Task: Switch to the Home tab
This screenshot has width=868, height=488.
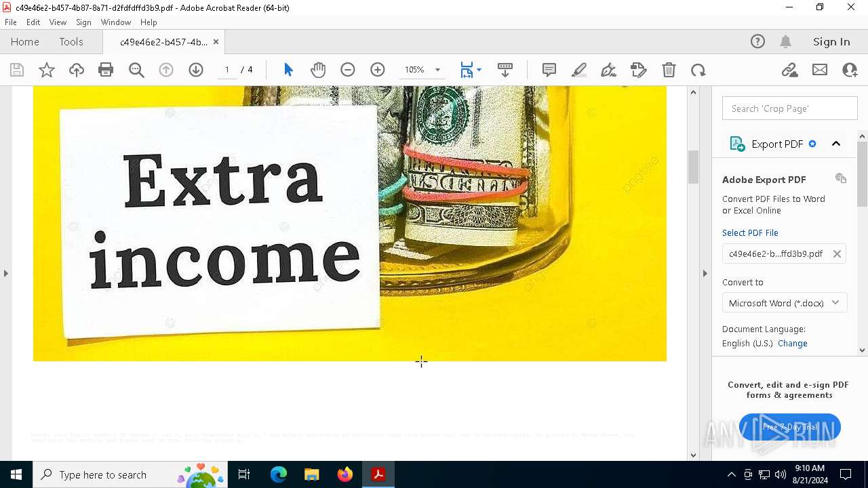Action: point(25,41)
